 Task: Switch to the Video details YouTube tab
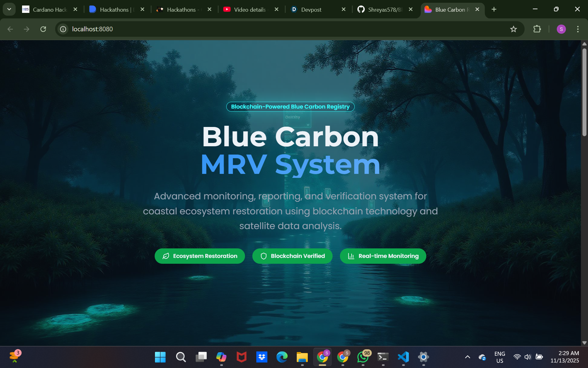point(249,10)
